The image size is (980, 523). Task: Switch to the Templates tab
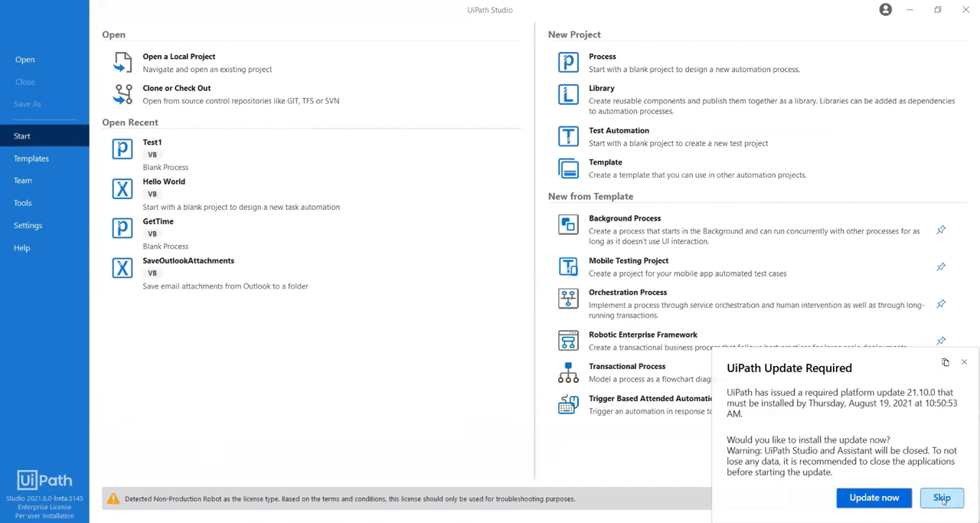(x=31, y=159)
